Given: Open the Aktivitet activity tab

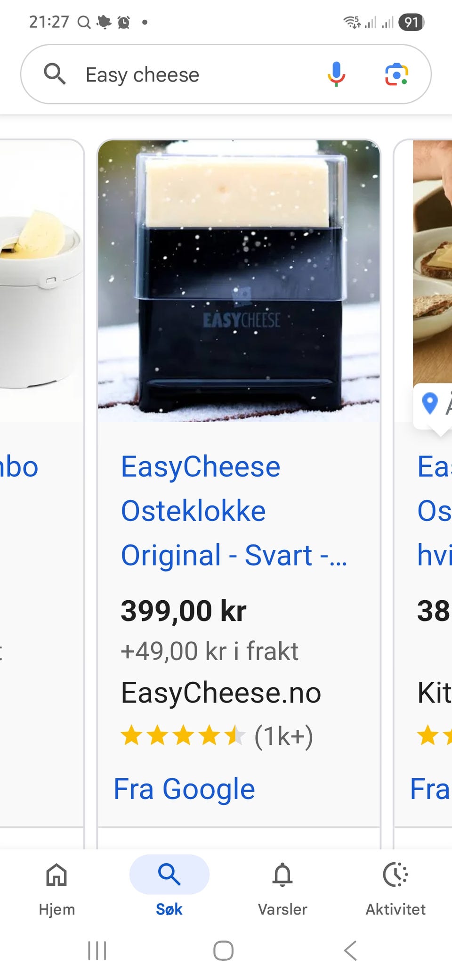Looking at the screenshot, I should (395, 889).
